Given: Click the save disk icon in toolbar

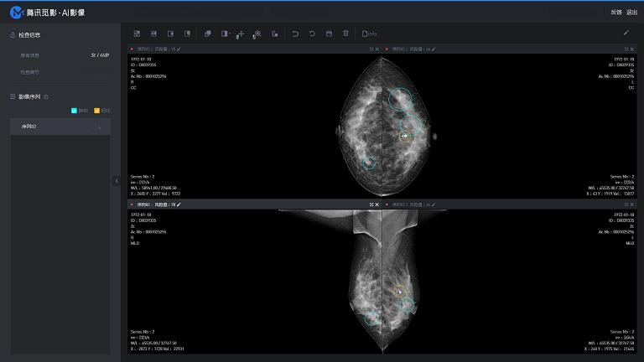Looking at the screenshot, I should (x=329, y=34).
